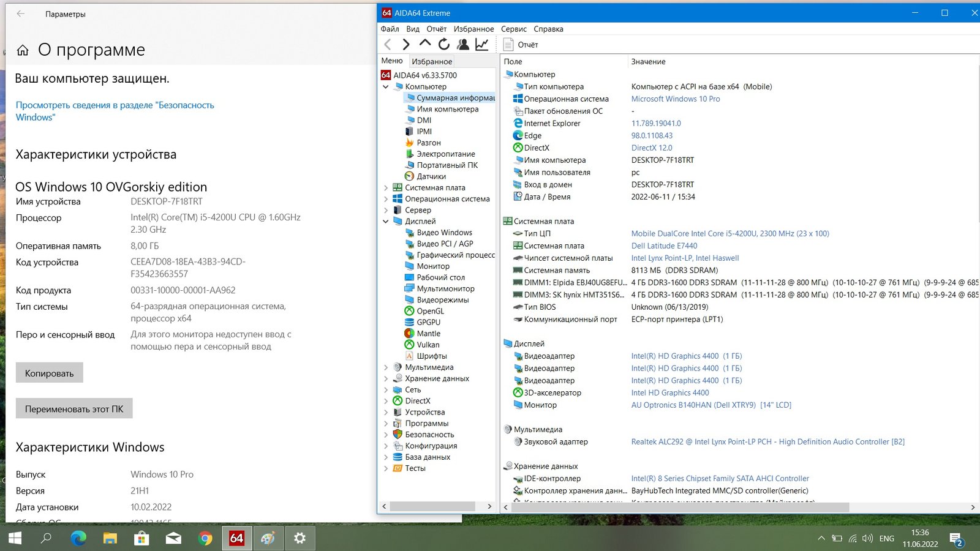Expand the Сервер tree node
Viewport: 980px width, 551px height.
pyautogui.click(x=386, y=210)
